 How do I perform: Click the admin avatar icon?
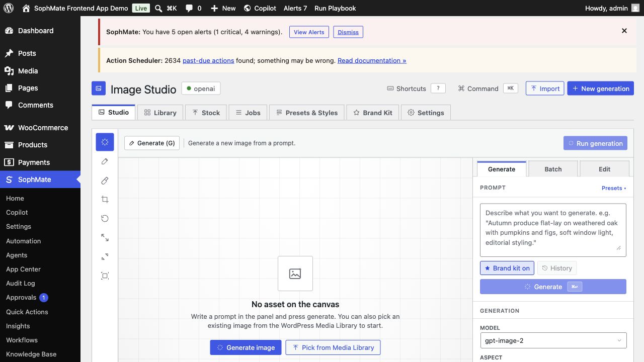coord(635,8)
